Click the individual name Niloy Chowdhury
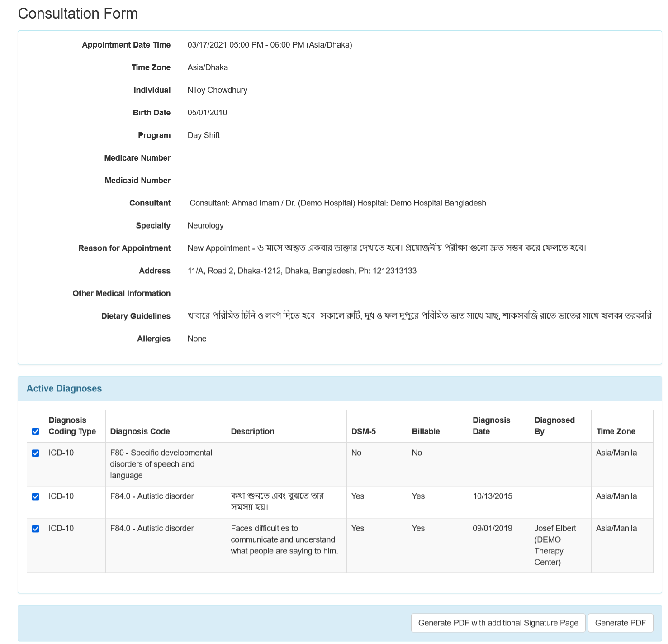 click(218, 90)
